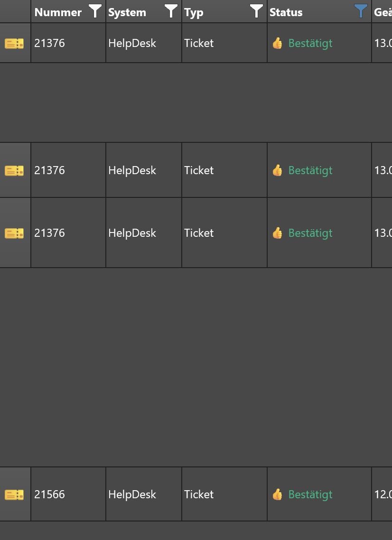Sort by the Status column header
Screen dimensions: 392x540
(x=286, y=12)
